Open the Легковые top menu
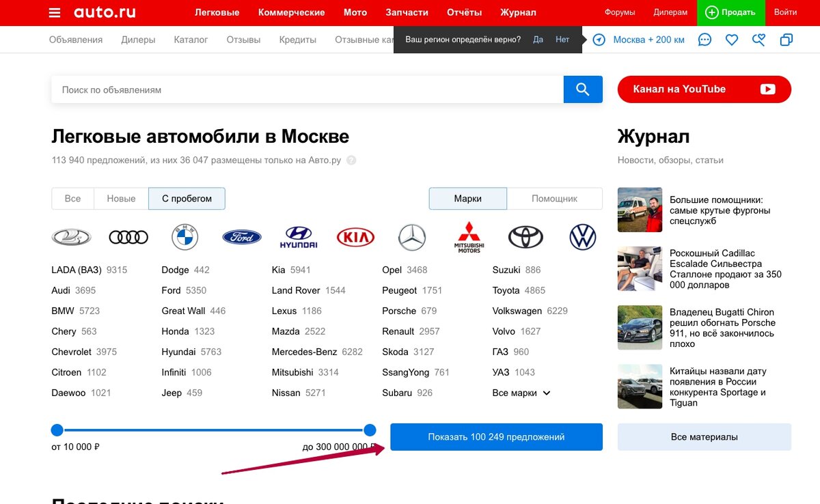 coord(217,12)
